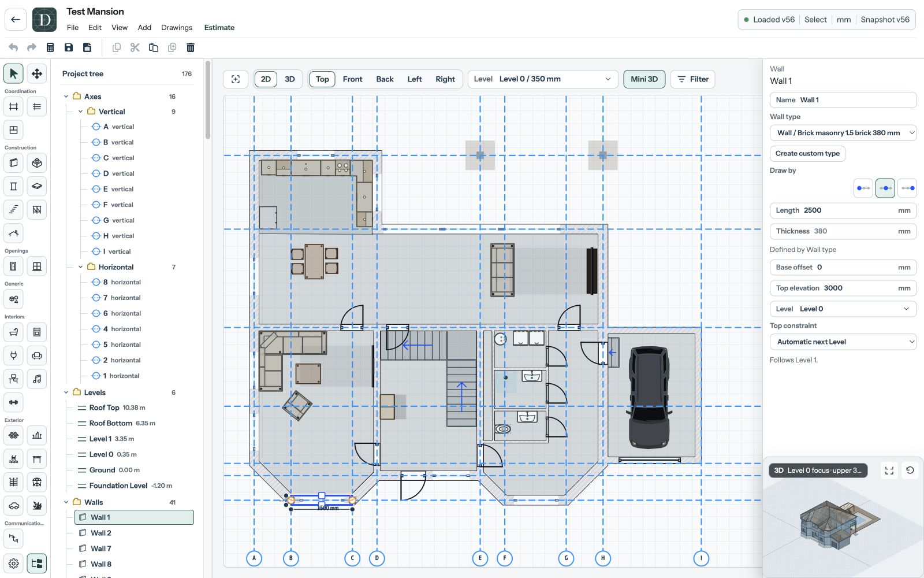Select draw-by end point option
Screen dimensions: 924x578
point(908,188)
